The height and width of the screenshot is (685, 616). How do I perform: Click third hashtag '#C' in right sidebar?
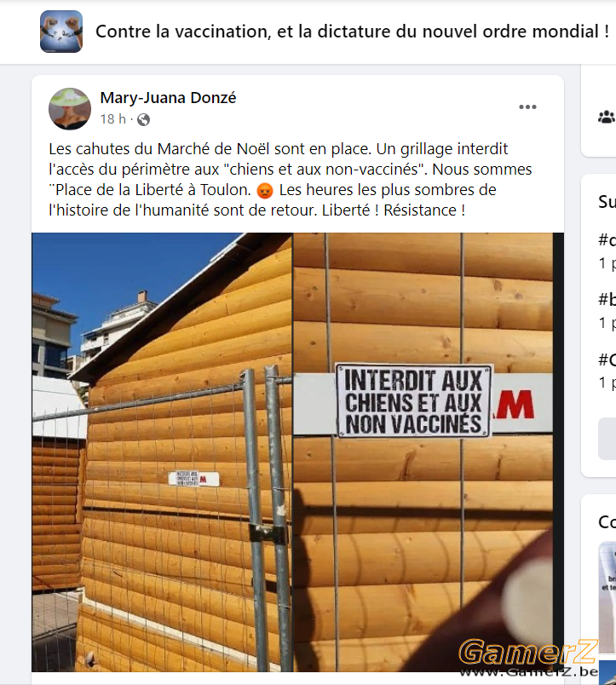click(607, 360)
